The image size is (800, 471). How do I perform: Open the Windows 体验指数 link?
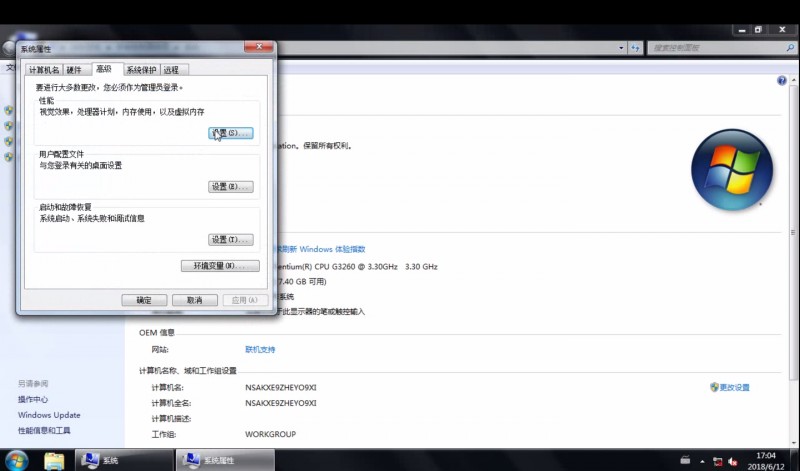click(x=321, y=249)
